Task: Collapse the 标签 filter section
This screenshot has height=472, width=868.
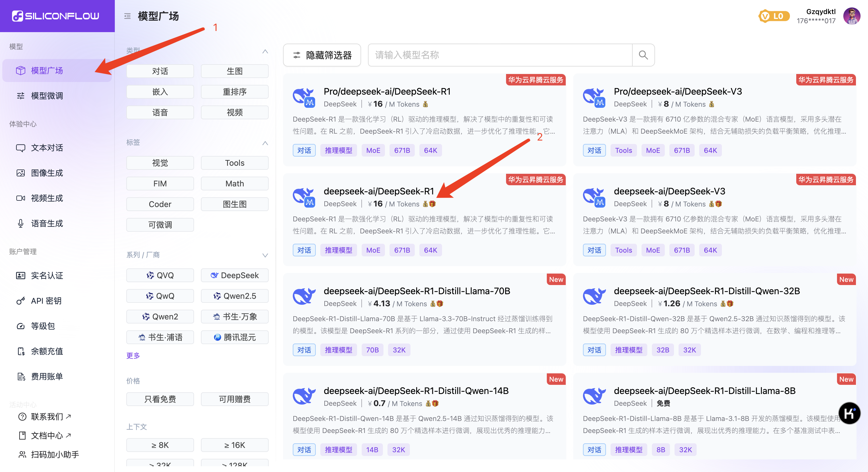Action: (265, 143)
